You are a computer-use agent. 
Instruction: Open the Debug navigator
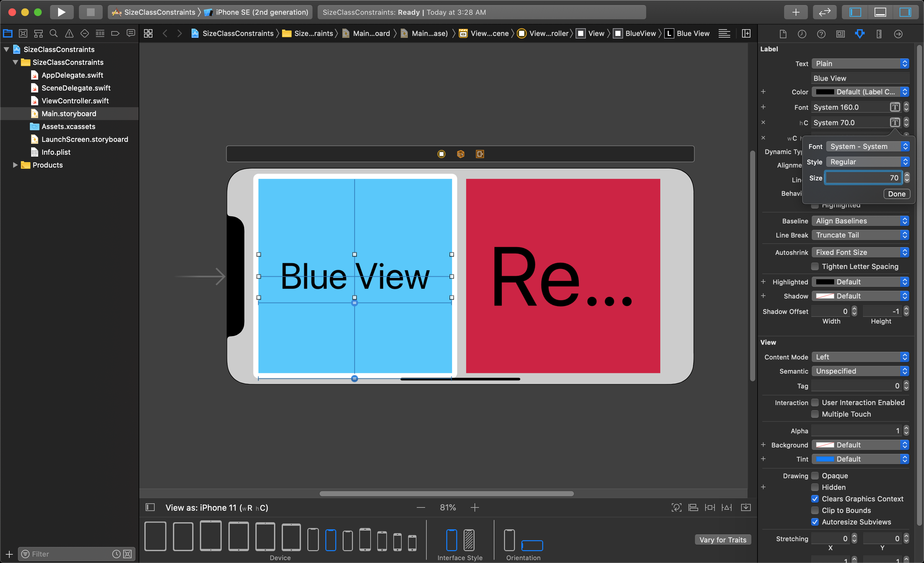[x=100, y=33]
